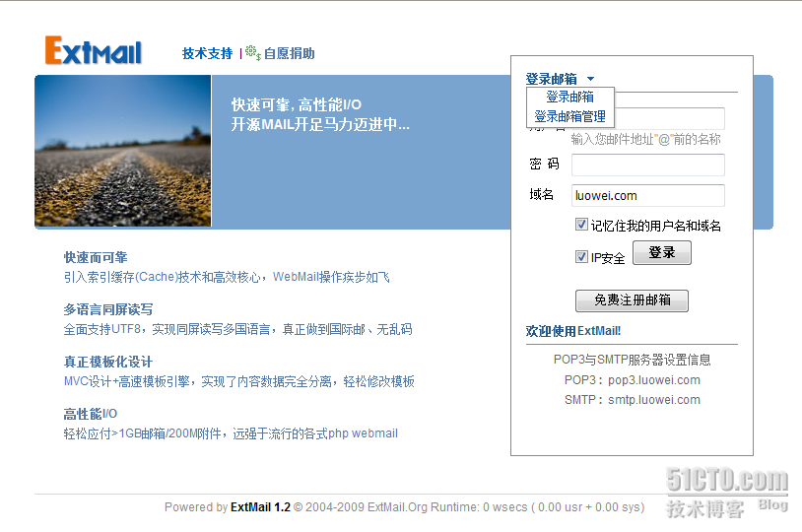802x532 pixels.
Task: Select 登录邮箱 from the dropdown menu
Action: point(569,97)
